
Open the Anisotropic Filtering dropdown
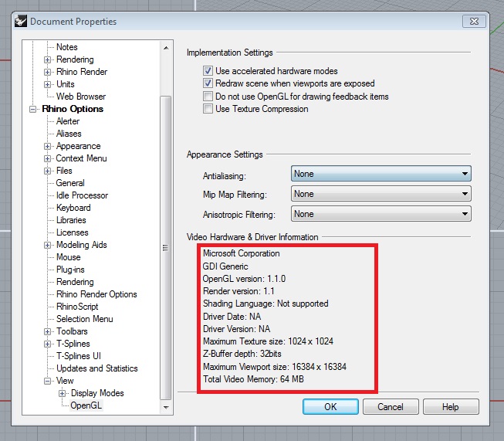[381, 214]
